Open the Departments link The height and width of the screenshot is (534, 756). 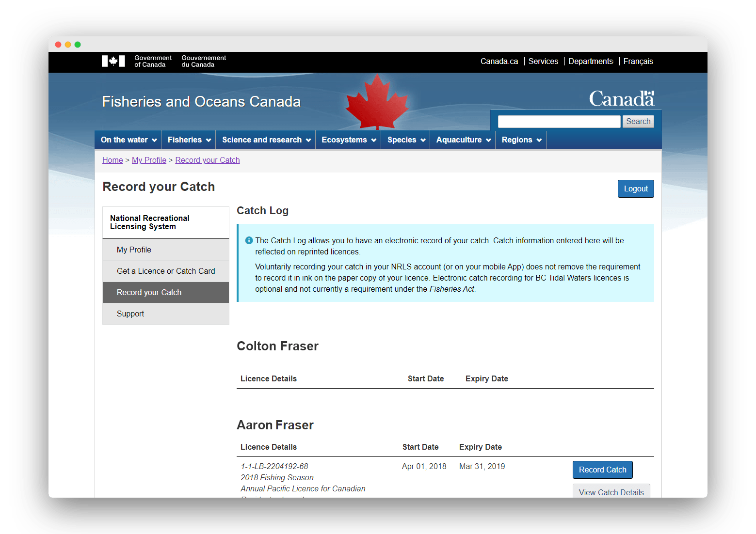(x=591, y=62)
